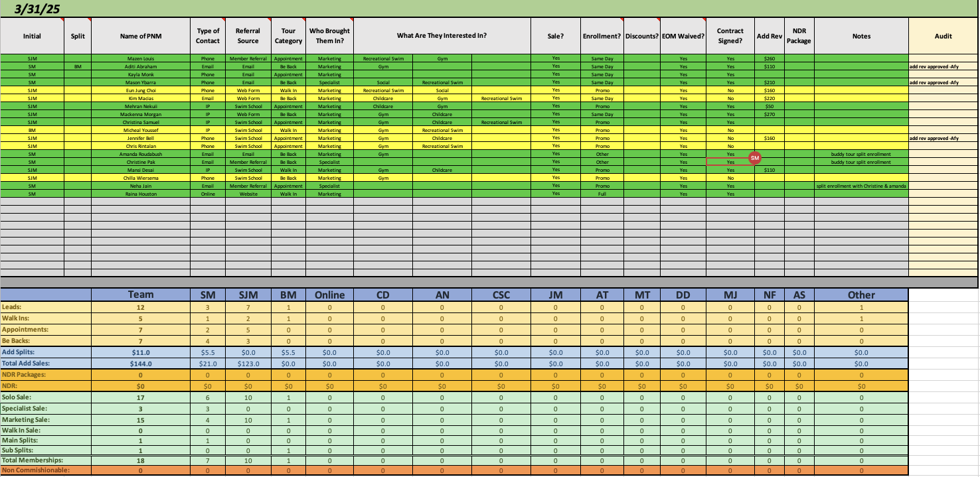Select the Aditi Abraham name cell
Image resolution: width=980 pixels, height=477 pixels.
(141, 66)
